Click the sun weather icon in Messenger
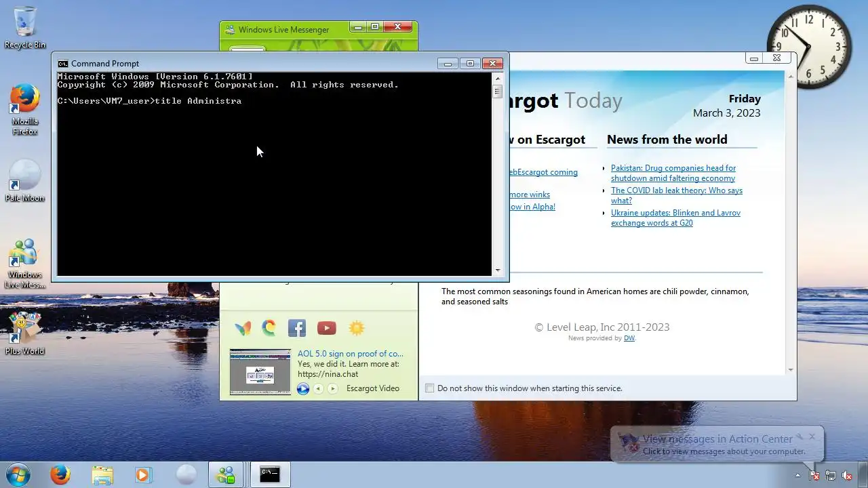This screenshot has height=488, width=868. click(357, 328)
